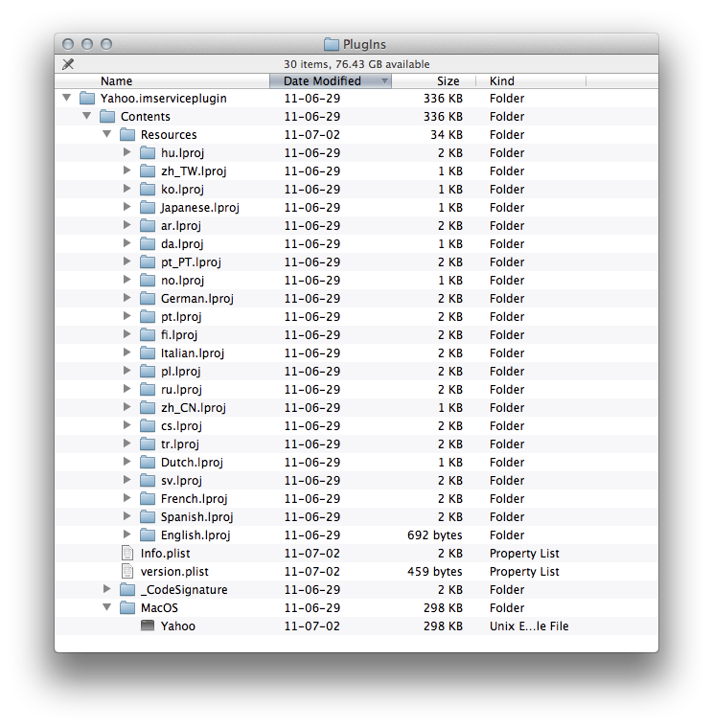The image size is (713, 728).
Task: Click the pt_PT.lproj folder icon
Action: 148,262
